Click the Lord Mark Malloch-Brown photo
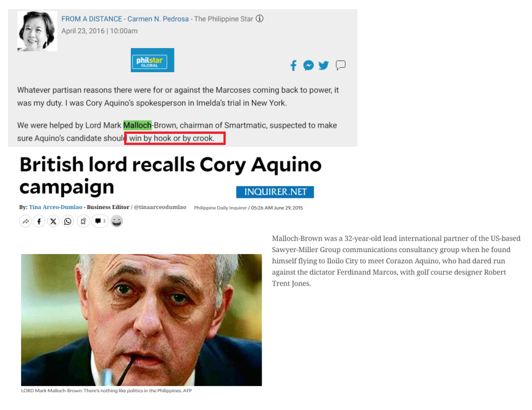The image size is (532, 410). [141, 320]
